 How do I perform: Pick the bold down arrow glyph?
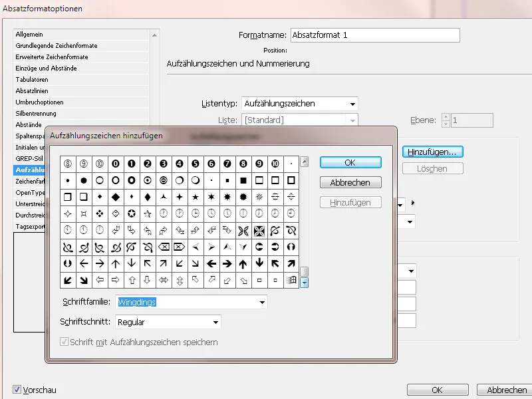pos(259,263)
